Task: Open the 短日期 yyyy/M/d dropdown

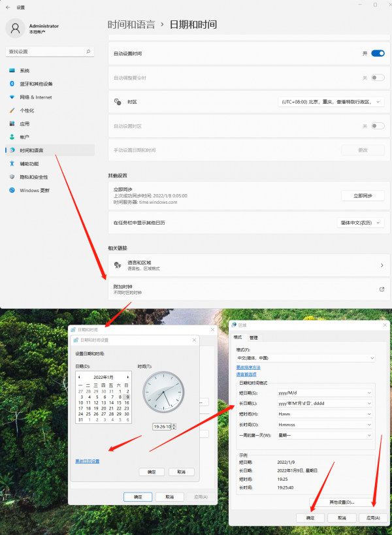Action: pyautogui.click(x=325, y=393)
